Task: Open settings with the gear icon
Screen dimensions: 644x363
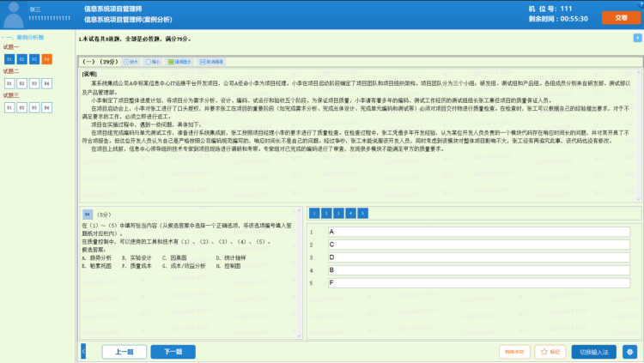Action: coord(629,352)
